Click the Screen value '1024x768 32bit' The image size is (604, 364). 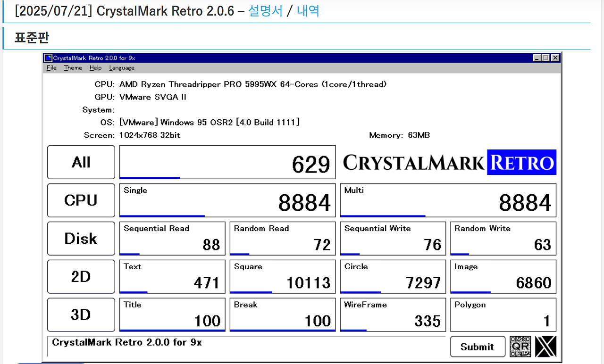pyautogui.click(x=150, y=135)
